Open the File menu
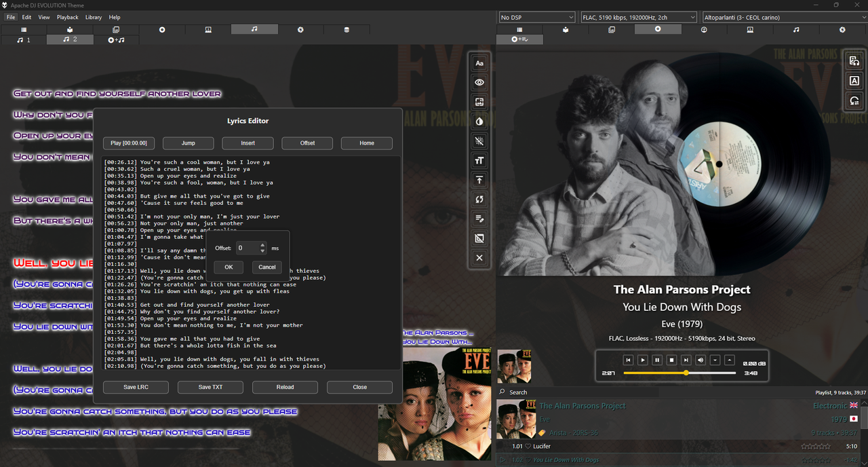This screenshot has width=868, height=467. tap(11, 17)
